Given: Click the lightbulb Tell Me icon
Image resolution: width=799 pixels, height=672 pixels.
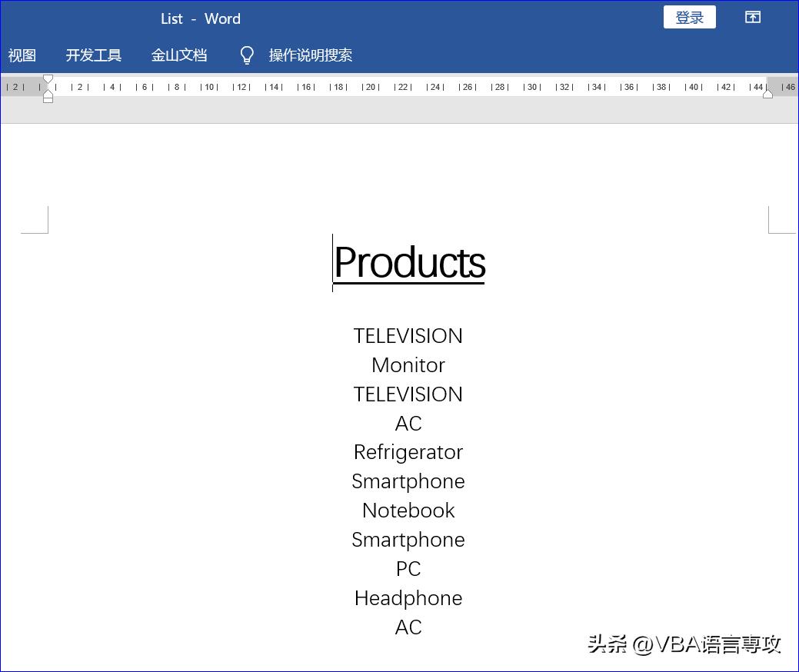Looking at the screenshot, I should pyautogui.click(x=247, y=55).
